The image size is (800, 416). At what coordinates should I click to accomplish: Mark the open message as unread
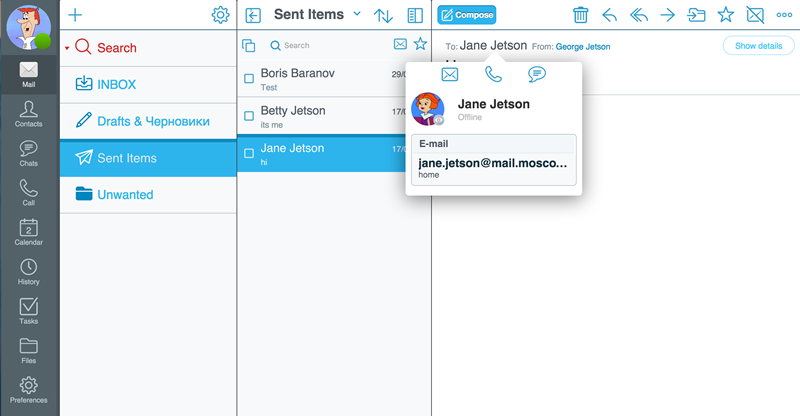pyautogui.click(x=755, y=15)
